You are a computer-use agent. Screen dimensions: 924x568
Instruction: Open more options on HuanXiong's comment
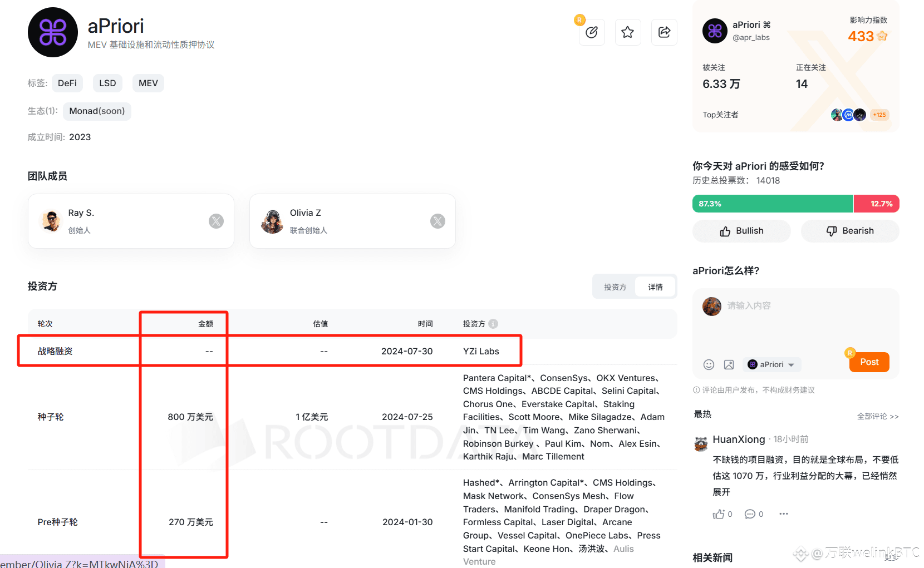point(783,513)
